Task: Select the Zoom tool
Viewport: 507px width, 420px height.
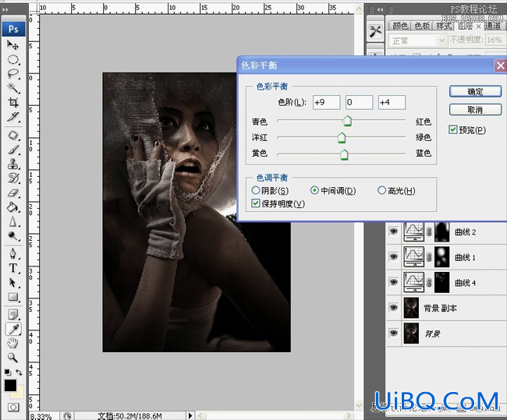Action: point(13,358)
